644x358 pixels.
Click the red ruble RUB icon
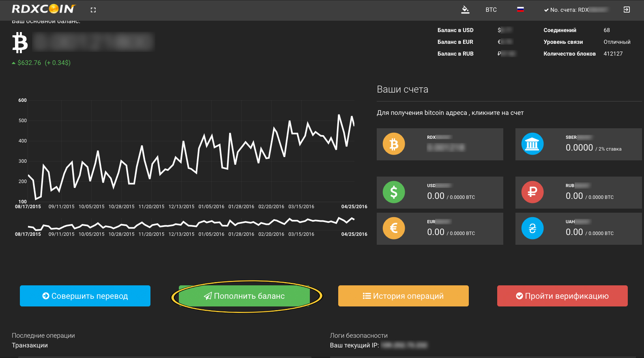point(532,192)
